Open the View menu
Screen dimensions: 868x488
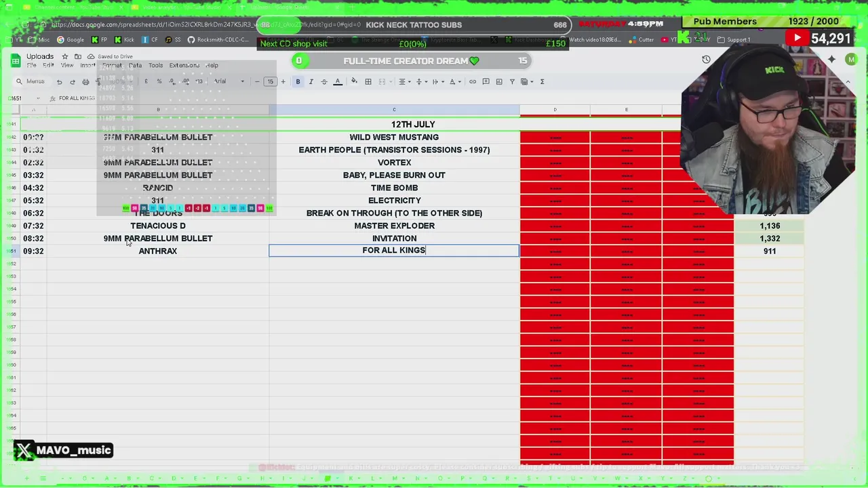pyautogui.click(x=67, y=66)
